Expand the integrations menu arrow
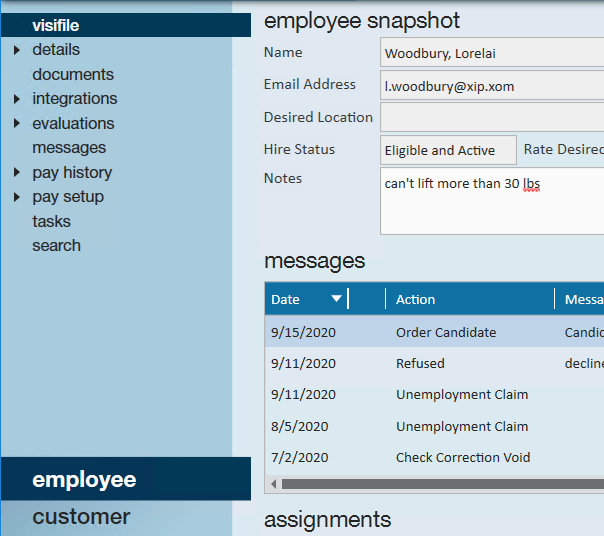604x536 pixels. [17, 99]
